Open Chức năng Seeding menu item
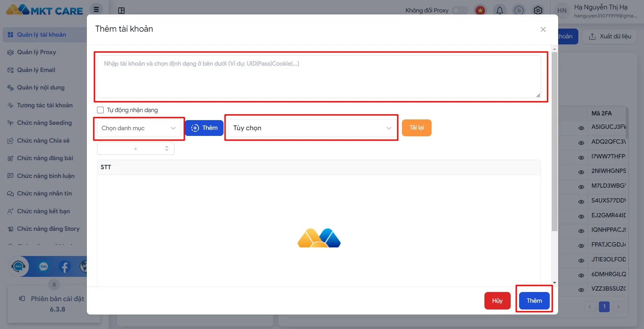This screenshot has height=329, width=644. click(44, 123)
